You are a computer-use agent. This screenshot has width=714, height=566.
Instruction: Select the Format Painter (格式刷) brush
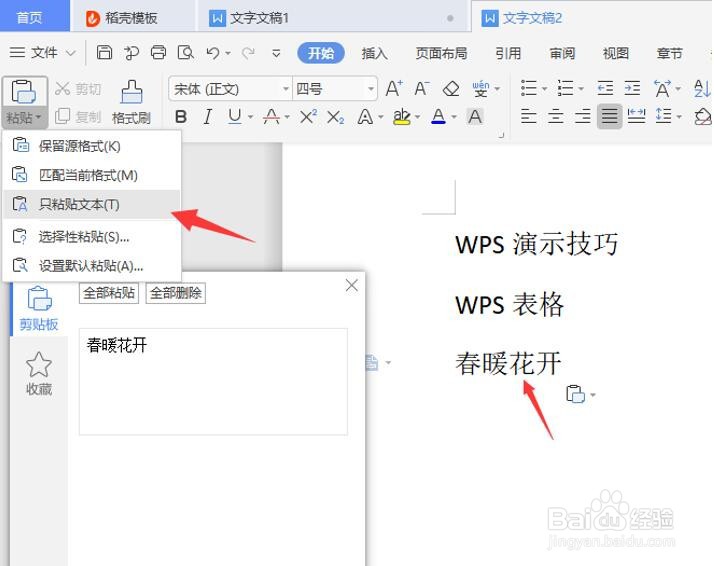click(x=132, y=102)
